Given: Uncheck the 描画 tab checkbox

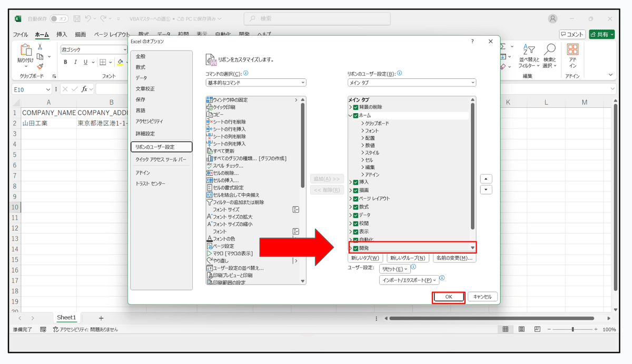Looking at the screenshot, I should 356,190.
